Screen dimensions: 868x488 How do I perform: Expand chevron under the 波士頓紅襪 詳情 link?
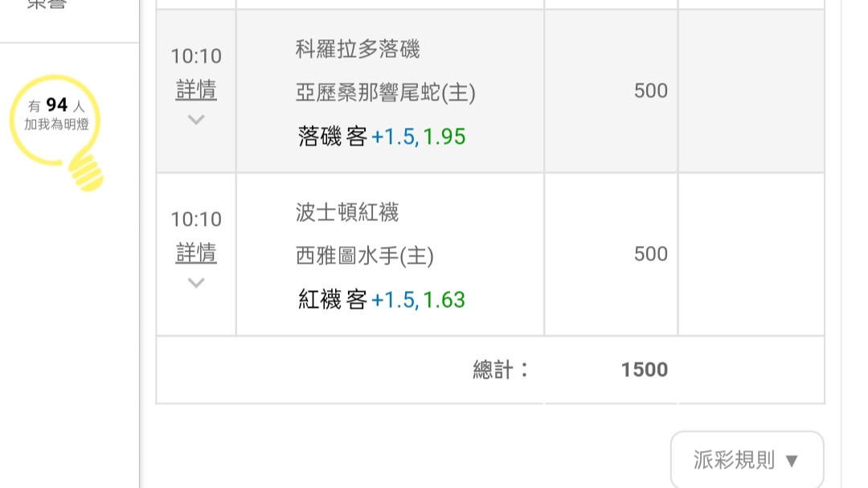tap(196, 282)
